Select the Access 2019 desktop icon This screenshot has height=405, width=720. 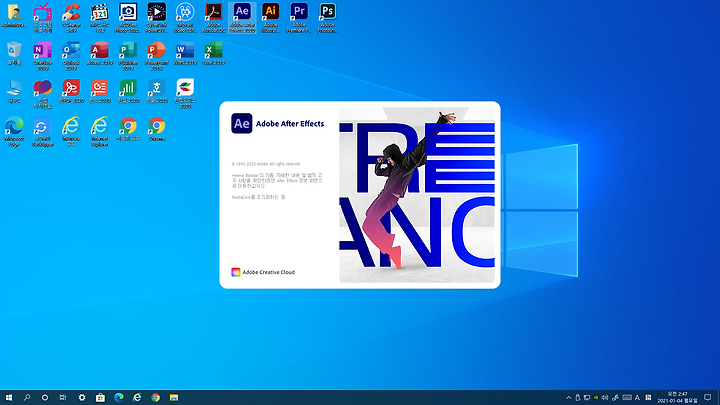click(x=100, y=53)
